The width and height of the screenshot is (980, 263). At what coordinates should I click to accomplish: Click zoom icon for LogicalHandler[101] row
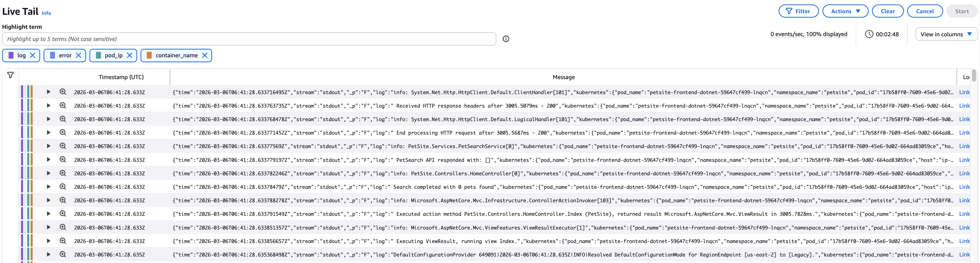(x=63, y=119)
